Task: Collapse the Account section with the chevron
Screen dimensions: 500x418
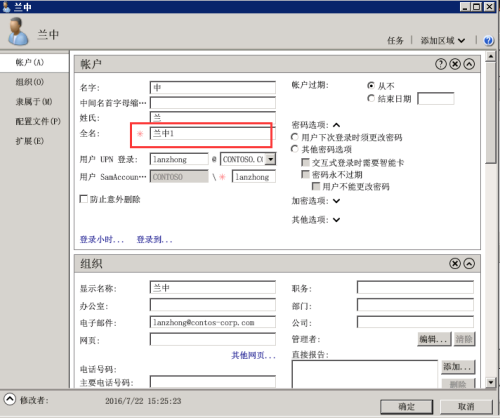Action: [469, 64]
